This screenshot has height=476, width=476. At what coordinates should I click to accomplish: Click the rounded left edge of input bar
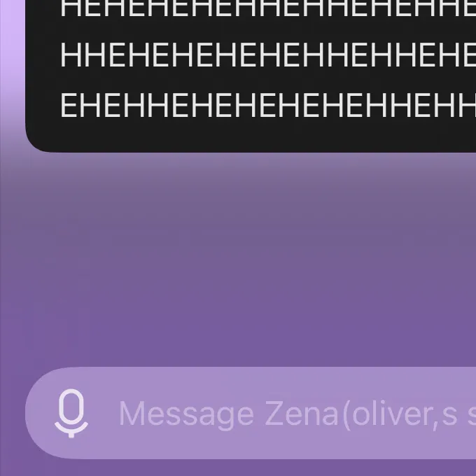pyautogui.click(x=36, y=413)
